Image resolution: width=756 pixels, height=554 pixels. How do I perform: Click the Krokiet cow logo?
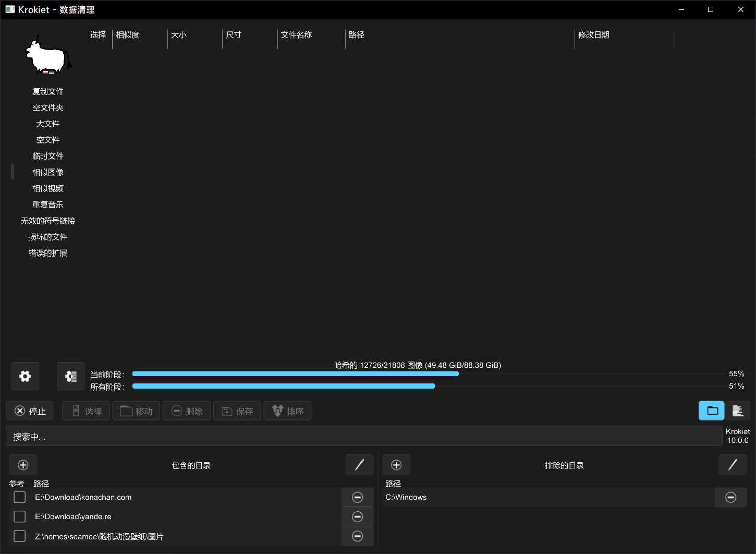[x=49, y=55]
